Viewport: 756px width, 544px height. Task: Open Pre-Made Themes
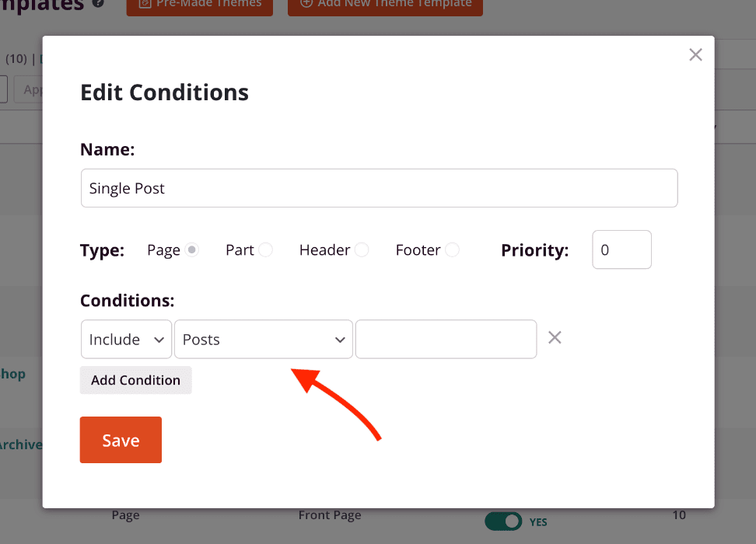[x=200, y=4]
